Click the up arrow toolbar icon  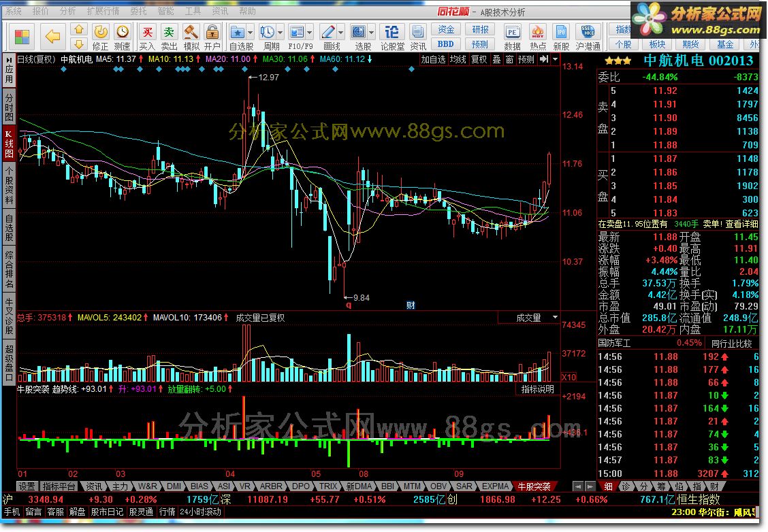pyautogui.click(x=79, y=29)
